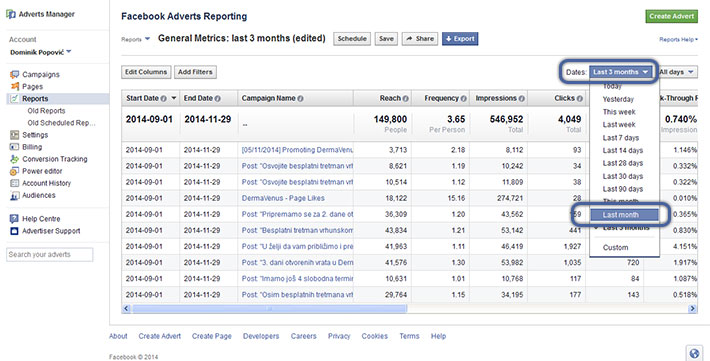
Task: Click the Conversion Tracking icon
Action: (x=14, y=159)
